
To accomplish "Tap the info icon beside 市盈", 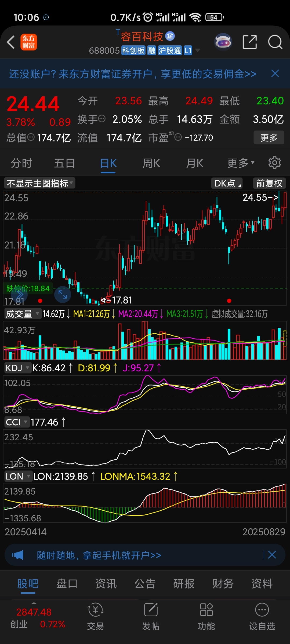I will (178, 137).
